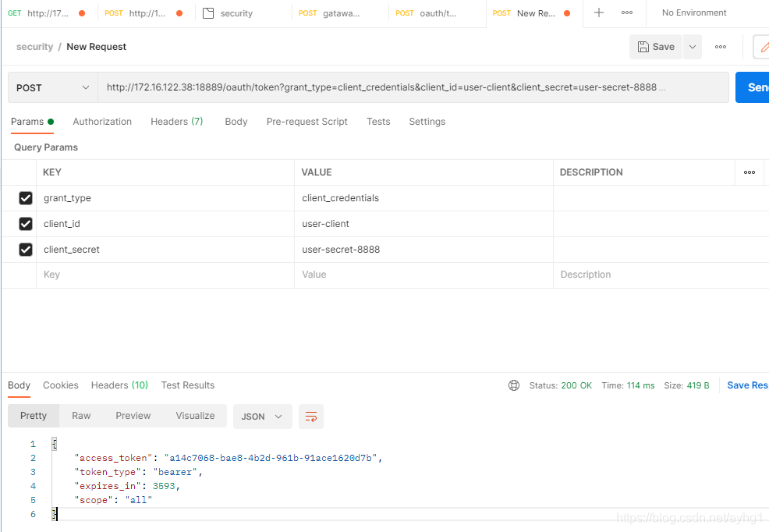Screen dimensions: 769x532
Task: Click the edit pencil icon
Action: click(x=764, y=47)
